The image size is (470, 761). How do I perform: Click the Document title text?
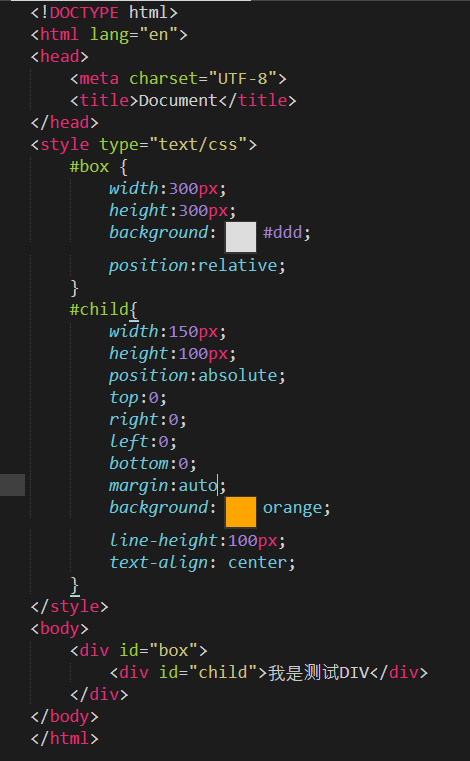pos(178,100)
